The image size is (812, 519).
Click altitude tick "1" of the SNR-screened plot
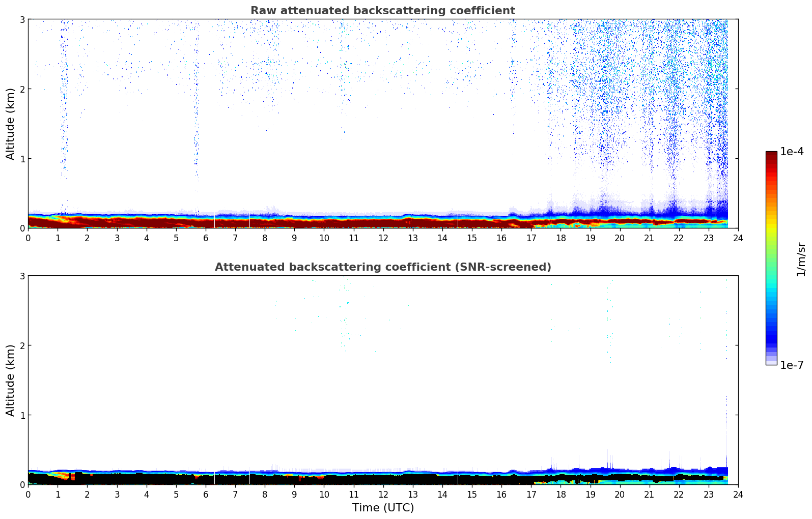point(22,415)
